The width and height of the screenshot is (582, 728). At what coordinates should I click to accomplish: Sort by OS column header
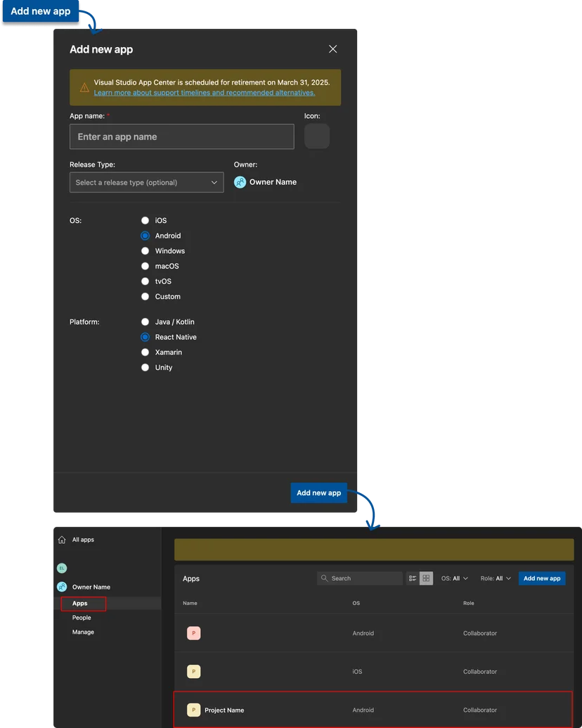356,603
